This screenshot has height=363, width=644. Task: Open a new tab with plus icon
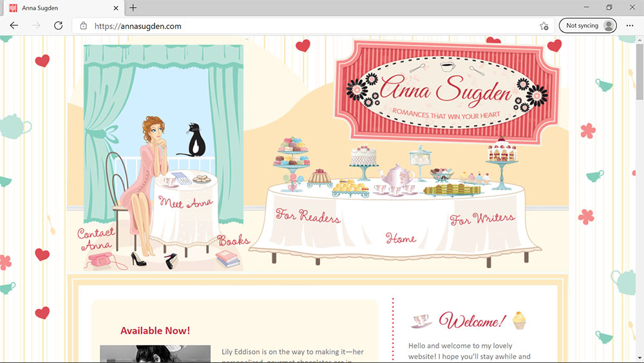[x=133, y=8]
